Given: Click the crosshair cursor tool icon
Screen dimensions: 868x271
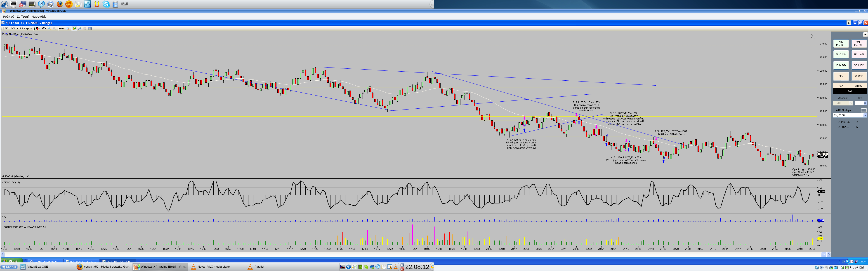Looking at the screenshot, I should [x=61, y=29].
